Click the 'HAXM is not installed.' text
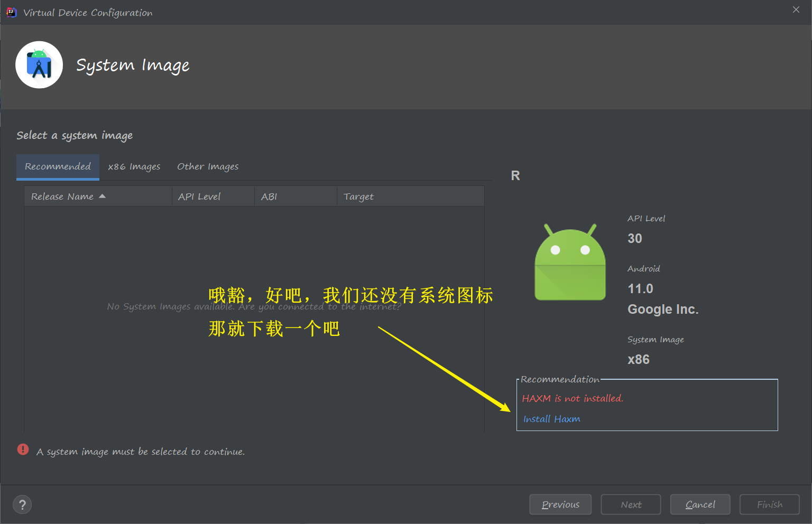Image resolution: width=812 pixels, height=524 pixels. coord(573,398)
